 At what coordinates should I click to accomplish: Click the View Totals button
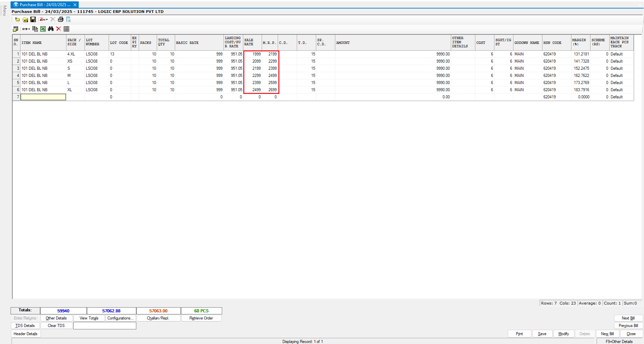click(x=89, y=318)
